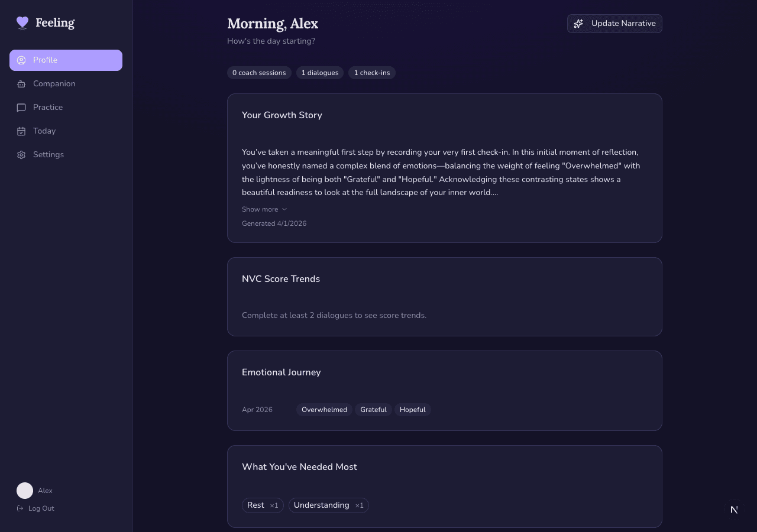
Task: Click the Companion robot icon
Action: pos(21,84)
